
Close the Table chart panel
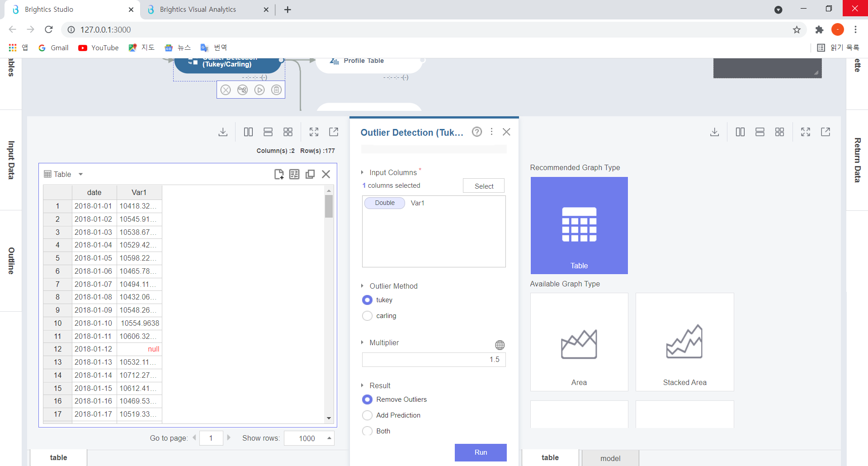pyautogui.click(x=326, y=174)
